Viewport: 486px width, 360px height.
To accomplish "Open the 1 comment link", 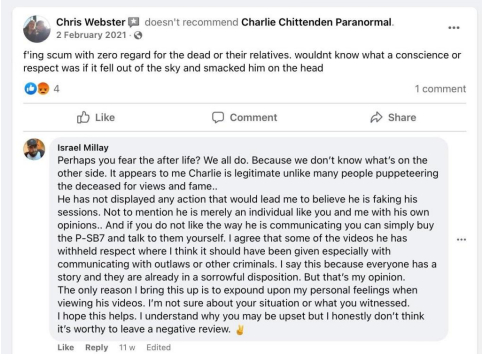I will click(x=440, y=89).
